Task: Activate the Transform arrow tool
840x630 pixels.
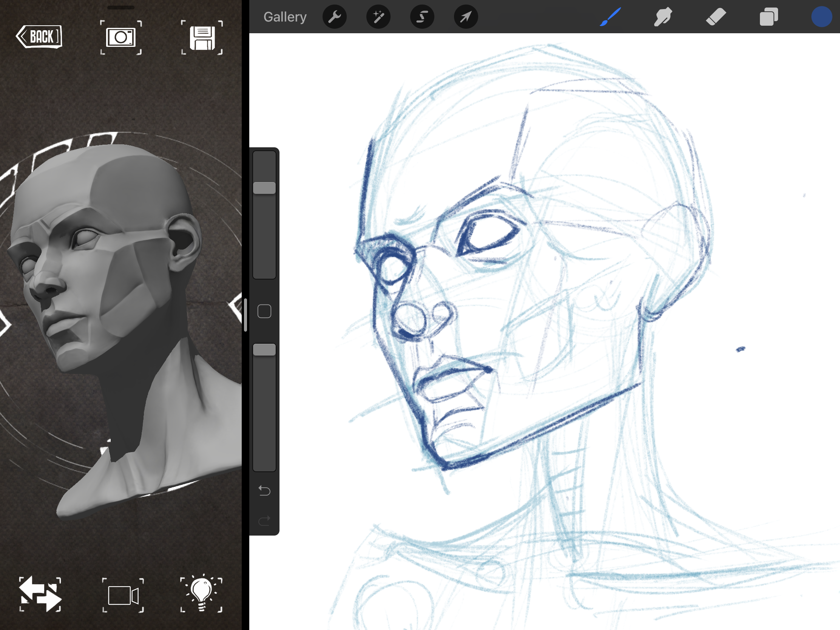Action: point(466,17)
